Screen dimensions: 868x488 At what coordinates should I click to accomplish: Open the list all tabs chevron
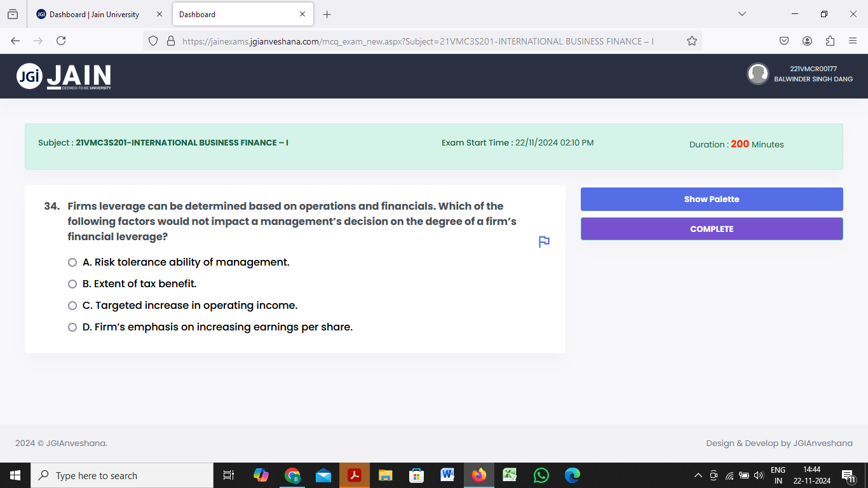point(742,14)
